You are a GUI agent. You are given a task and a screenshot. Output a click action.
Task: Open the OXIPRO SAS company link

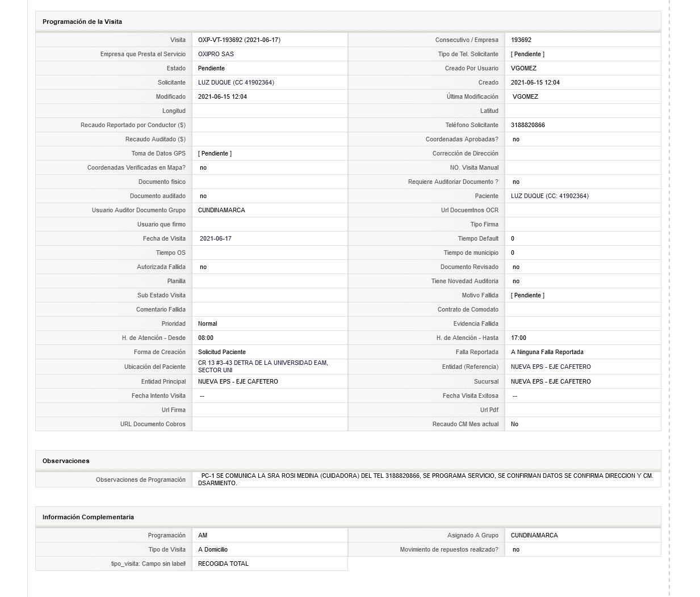(216, 54)
